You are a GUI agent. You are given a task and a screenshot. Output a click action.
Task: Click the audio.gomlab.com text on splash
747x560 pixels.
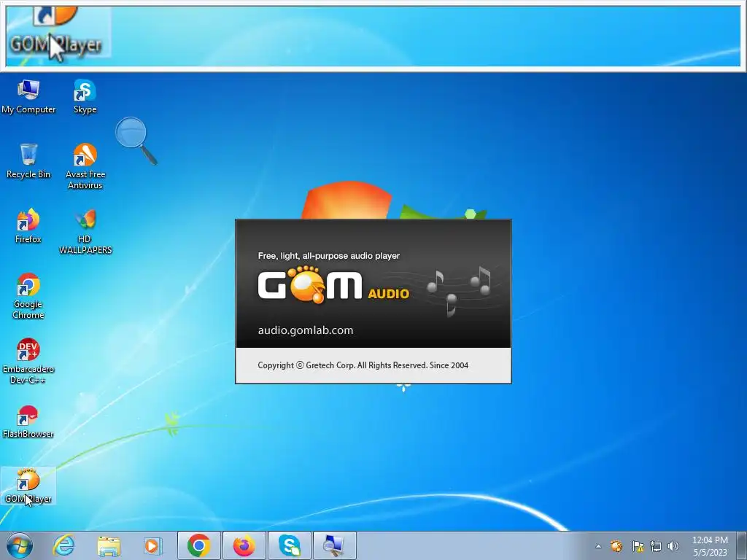click(306, 330)
